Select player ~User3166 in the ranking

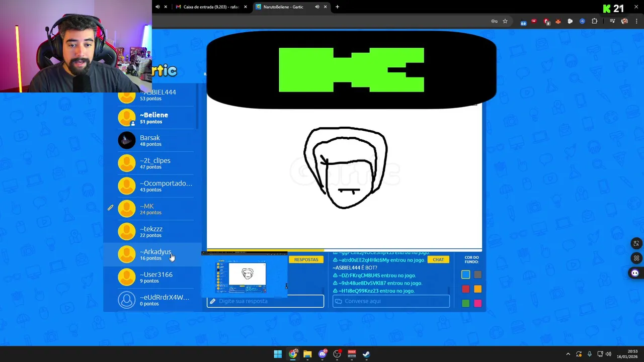tap(156, 277)
